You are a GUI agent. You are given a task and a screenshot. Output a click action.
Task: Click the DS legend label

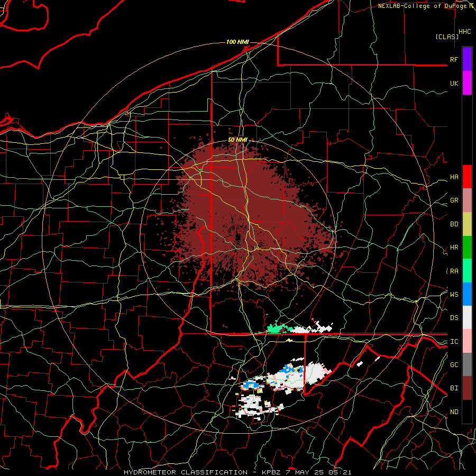454,318
